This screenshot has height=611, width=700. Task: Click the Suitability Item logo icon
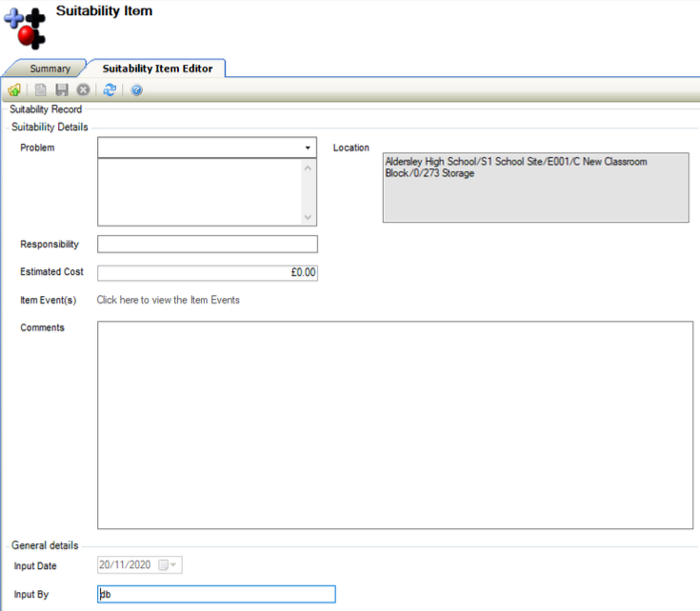pyautogui.click(x=26, y=27)
